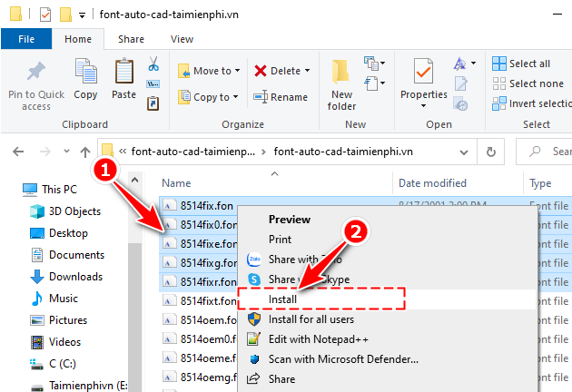Viewport: 572px width, 392px height.
Task: Click the Edit file icon in Open group
Action: 460,83
